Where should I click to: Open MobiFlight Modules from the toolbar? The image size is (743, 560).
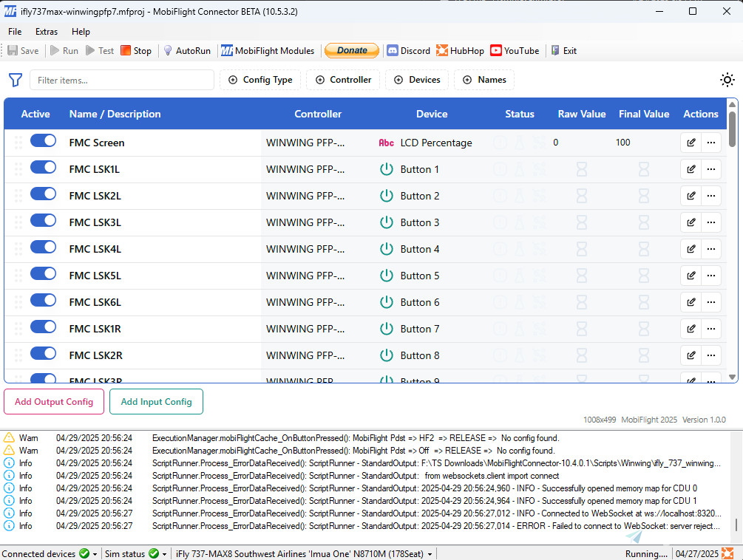(x=268, y=51)
